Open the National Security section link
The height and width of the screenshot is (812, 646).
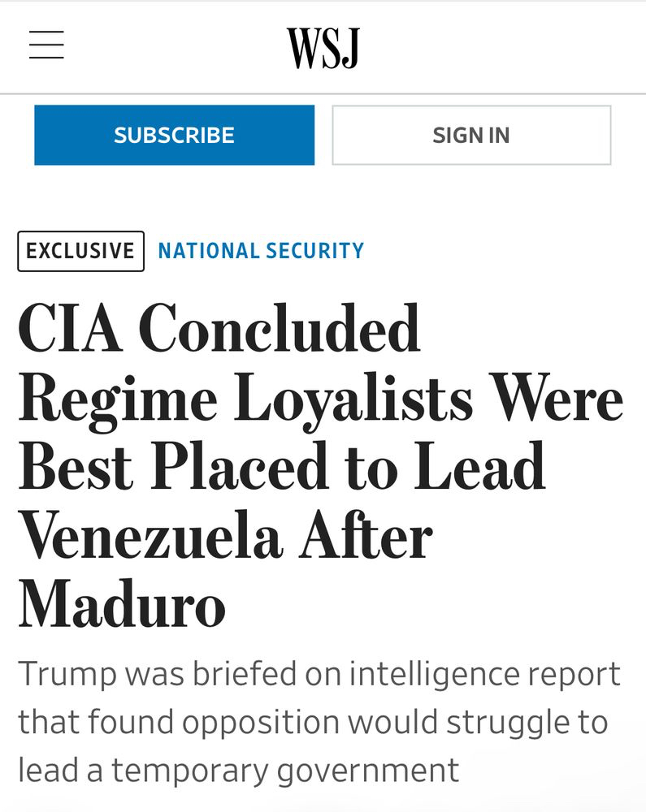(x=261, y=251)
